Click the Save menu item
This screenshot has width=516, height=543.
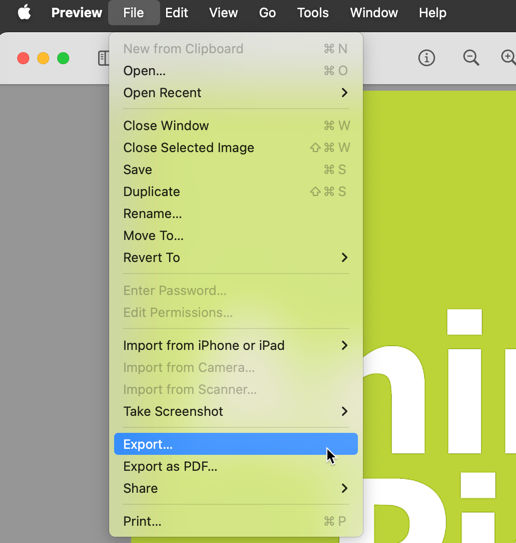[236, 170]
